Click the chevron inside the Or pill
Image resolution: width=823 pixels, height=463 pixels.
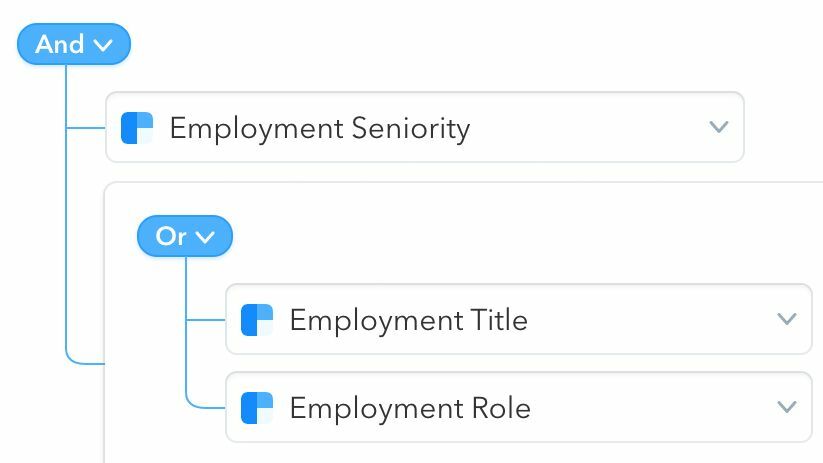(205, 237)
